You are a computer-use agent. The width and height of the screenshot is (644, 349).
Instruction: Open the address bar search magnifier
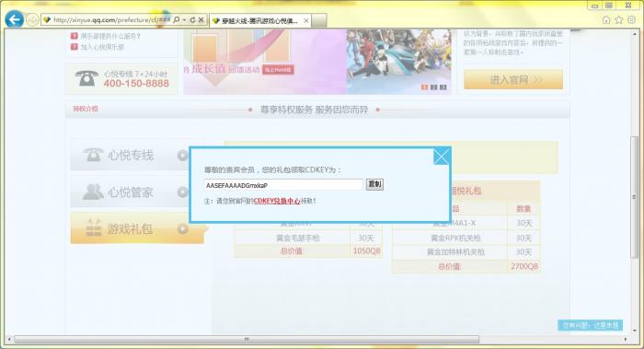177,19
